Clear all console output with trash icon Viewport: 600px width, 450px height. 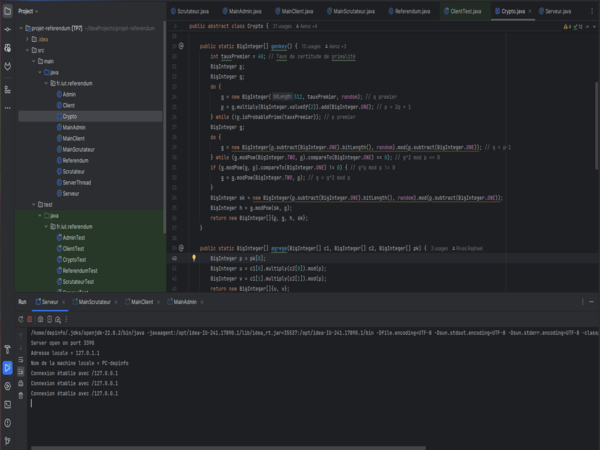(x=22, y=395)
